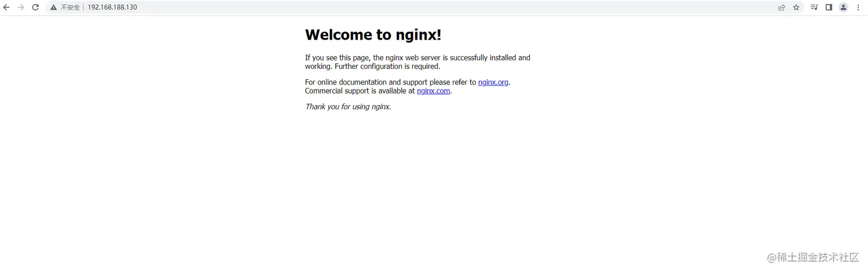The image size is (868, 272).
Task: Click the 稀土掘金技术社区 watermark
Action: (813, 258)
